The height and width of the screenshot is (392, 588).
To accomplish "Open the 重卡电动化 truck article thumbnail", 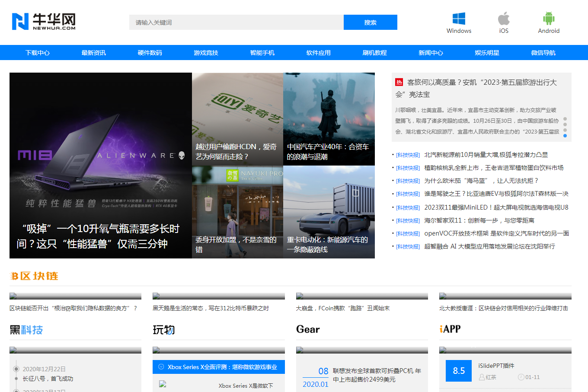I will click(x=329, y=212).
